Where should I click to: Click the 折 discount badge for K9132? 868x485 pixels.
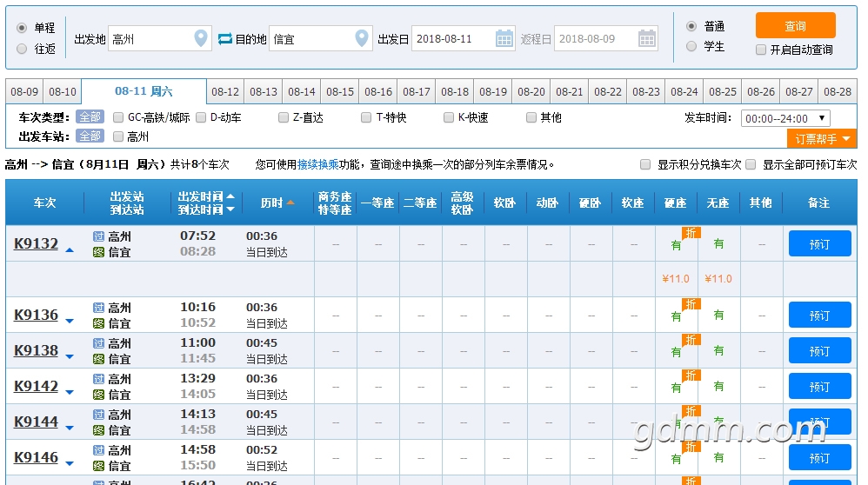691,233
